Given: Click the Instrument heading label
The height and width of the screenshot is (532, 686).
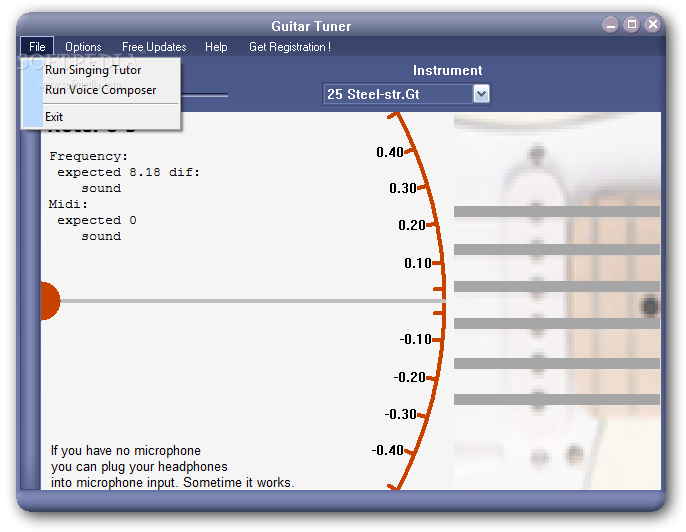Looking at the screenshot, I should click(x=448, y=70).
